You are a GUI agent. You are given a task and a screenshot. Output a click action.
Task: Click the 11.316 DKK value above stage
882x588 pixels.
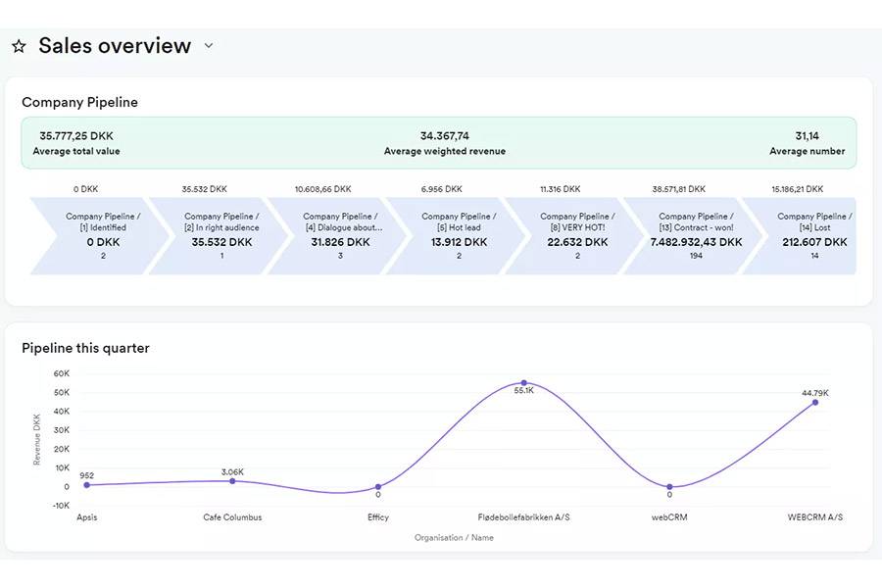point(561,189)
